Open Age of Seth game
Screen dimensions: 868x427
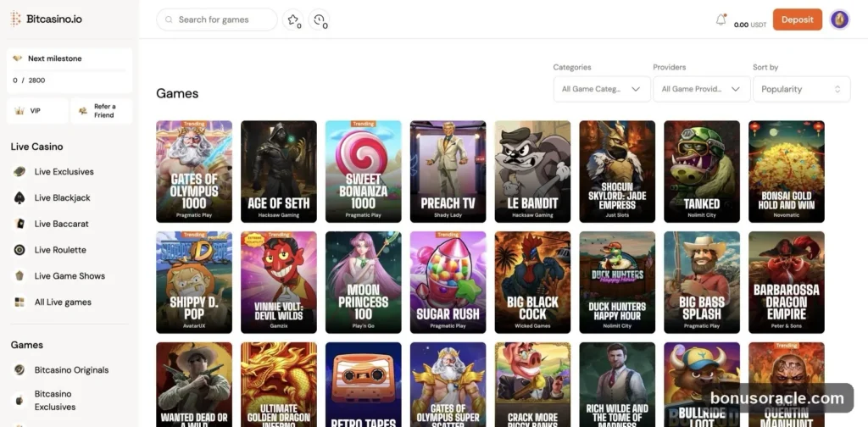pyautogui.click(x=278, y=171)
